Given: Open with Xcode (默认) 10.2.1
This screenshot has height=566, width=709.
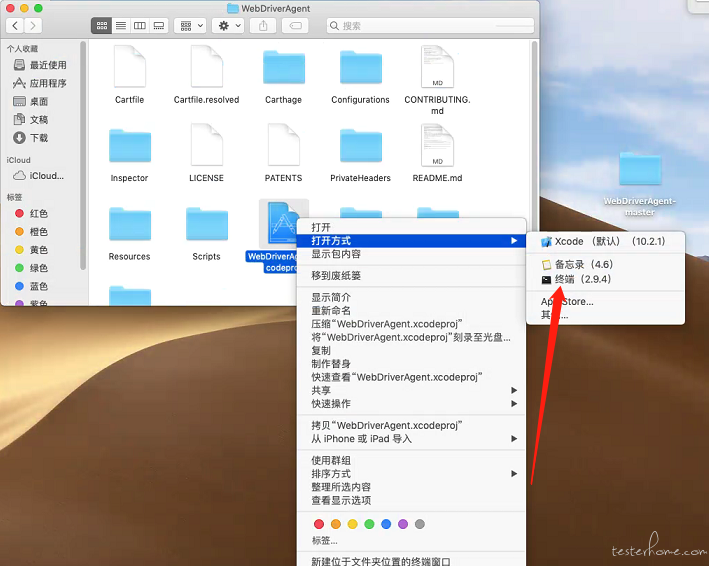Looking at the screenshot, I should 605,241.
